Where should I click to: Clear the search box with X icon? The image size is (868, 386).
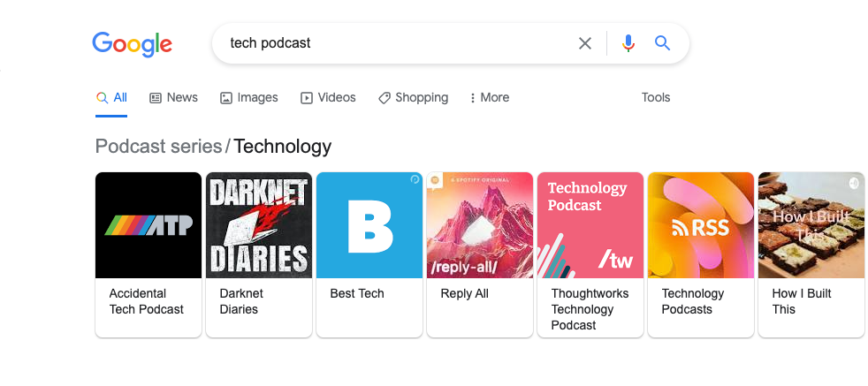(x=584, y=43)
